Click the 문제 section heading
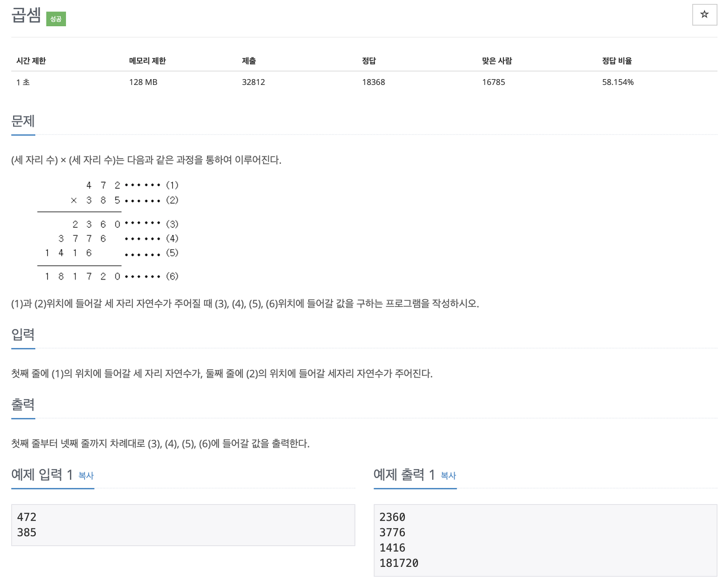728x584 pixels. point(22,121)
